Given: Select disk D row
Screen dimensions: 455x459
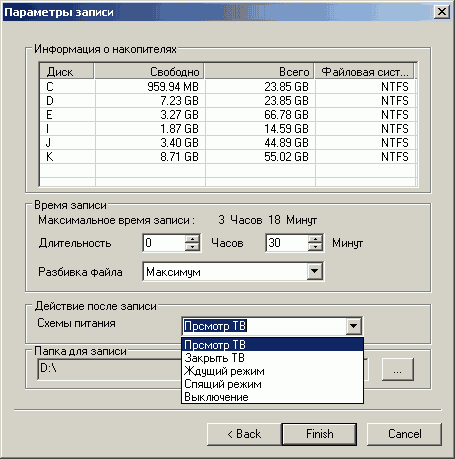Looking at the screenshot, I should (x=227, y=101).
